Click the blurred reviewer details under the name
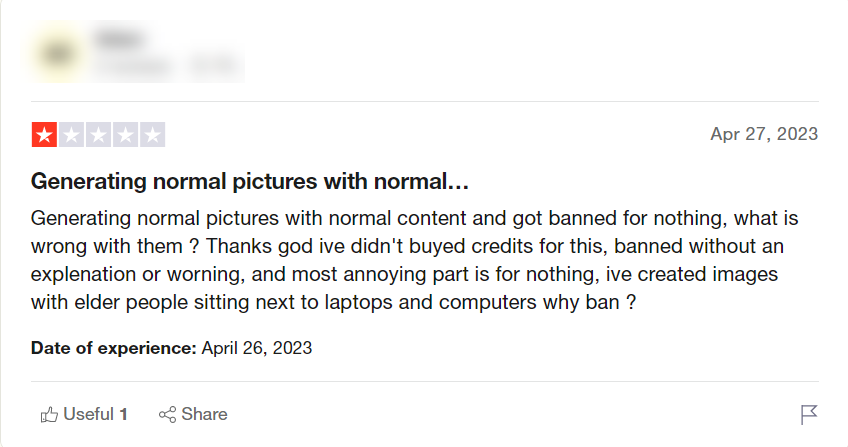 click(x=165, y=68)
